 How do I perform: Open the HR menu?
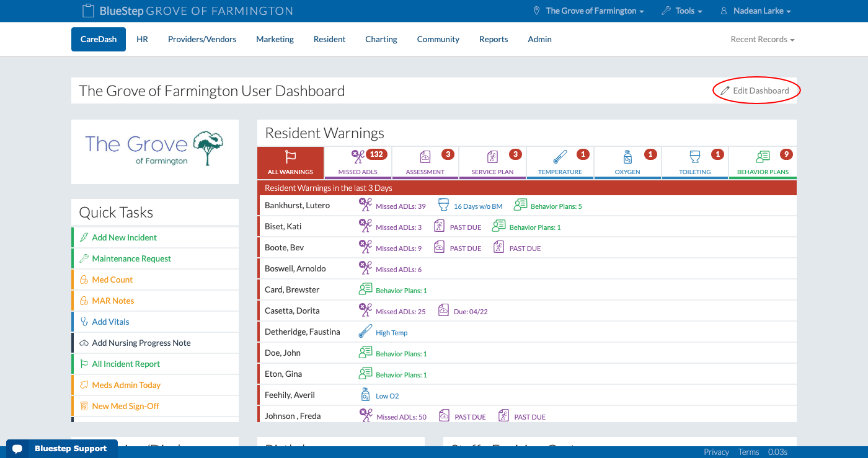[x=142, y=39]
